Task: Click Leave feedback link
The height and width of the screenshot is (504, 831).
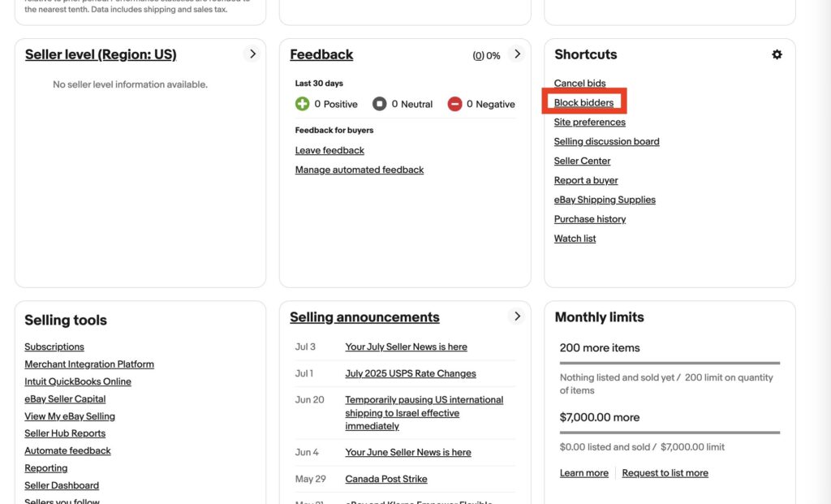Action: 329,150
